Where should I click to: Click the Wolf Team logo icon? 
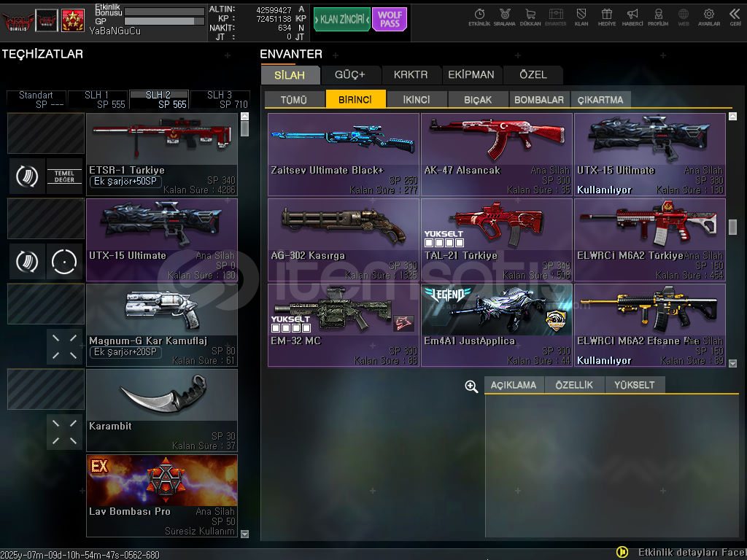(x=18, y=21)
